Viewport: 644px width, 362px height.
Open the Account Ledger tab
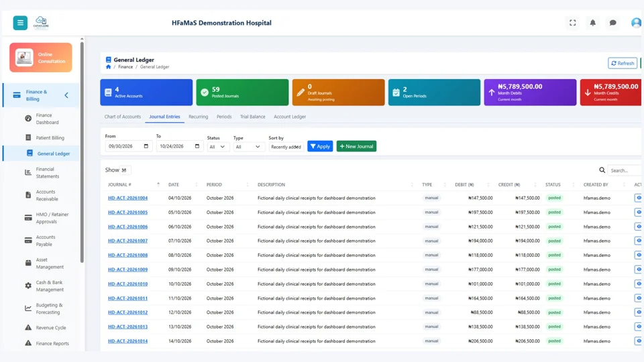coord(290,117)
